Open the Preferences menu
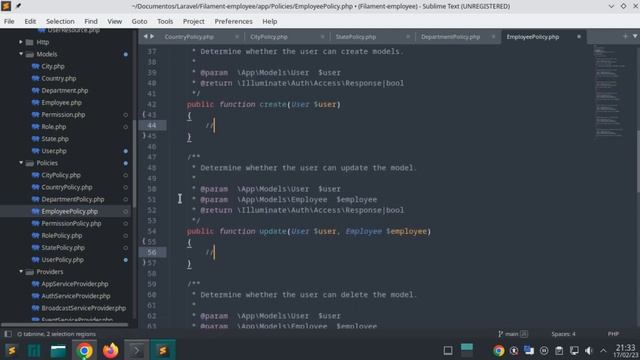Screen dimensions: 640x360 (233, 21)
